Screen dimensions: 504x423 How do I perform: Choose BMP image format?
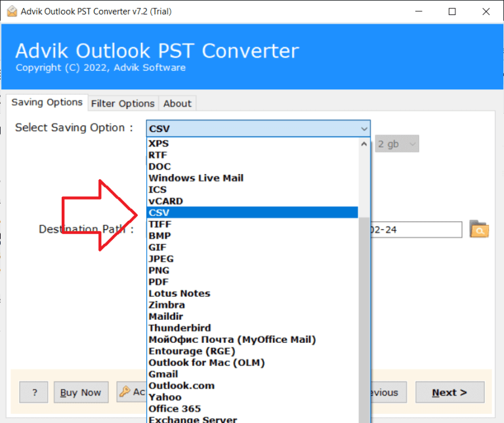click(252, 236)
